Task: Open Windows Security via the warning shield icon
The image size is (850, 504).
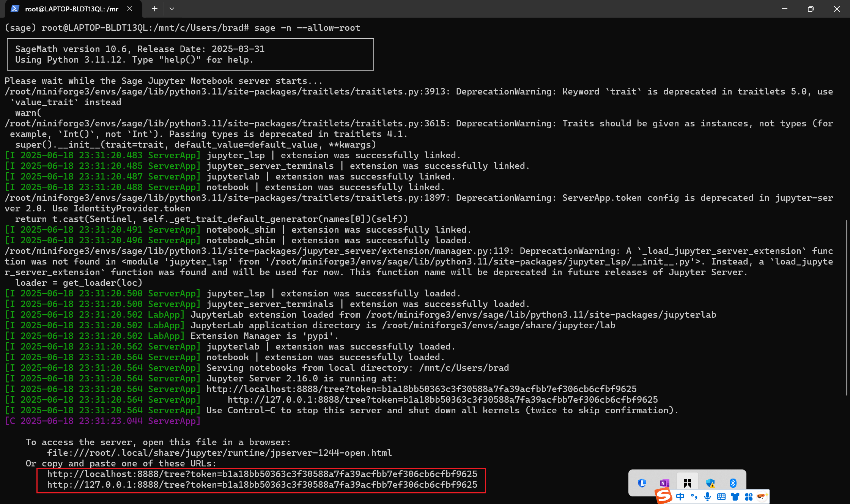Action: coord(710,483)
